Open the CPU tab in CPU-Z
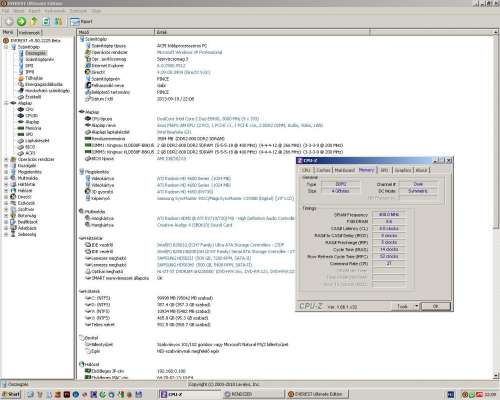500x400 pixels. click(x=306, y=170)
